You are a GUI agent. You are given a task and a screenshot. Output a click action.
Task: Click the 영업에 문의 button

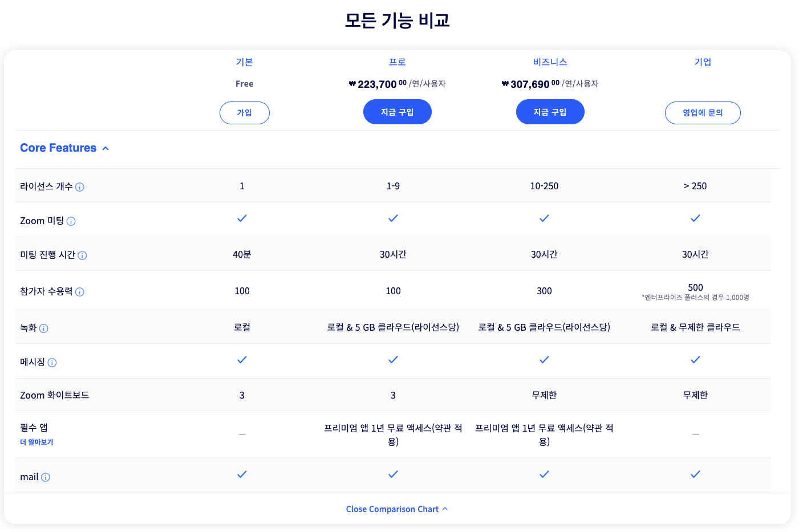703,112
